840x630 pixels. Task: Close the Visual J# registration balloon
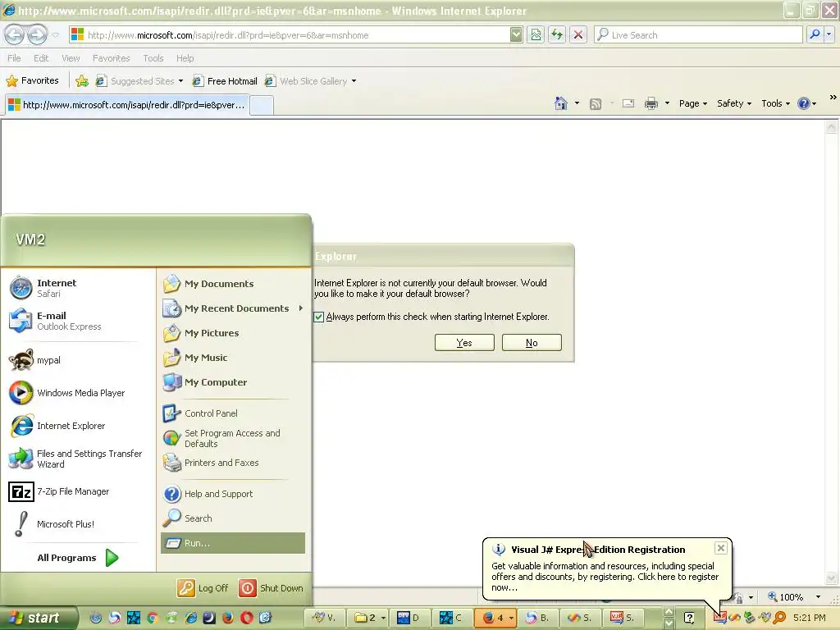pyautogui.click(x=721, y=547)
